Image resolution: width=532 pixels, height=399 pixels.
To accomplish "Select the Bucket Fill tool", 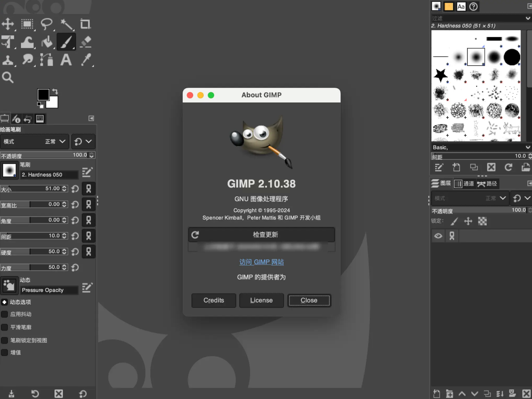I will coord(47,42).
